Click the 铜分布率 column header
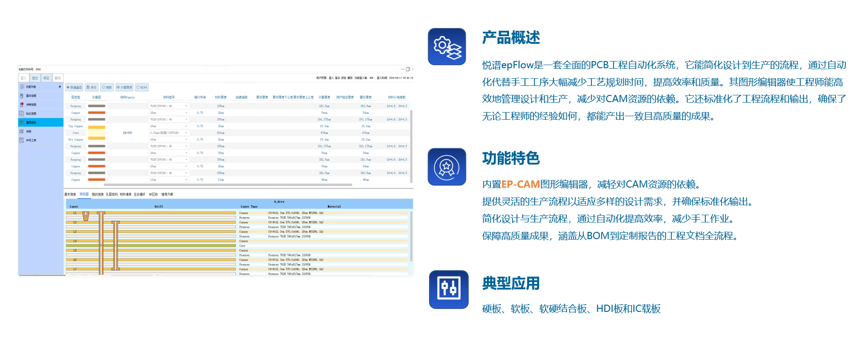This screenshot has height=344, width=868. pyautogui.click(x=200, y=97)
